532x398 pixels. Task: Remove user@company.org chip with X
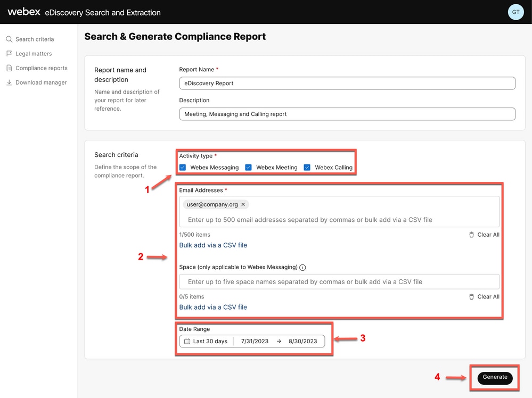pyautogui.click(x=243, y=204)
